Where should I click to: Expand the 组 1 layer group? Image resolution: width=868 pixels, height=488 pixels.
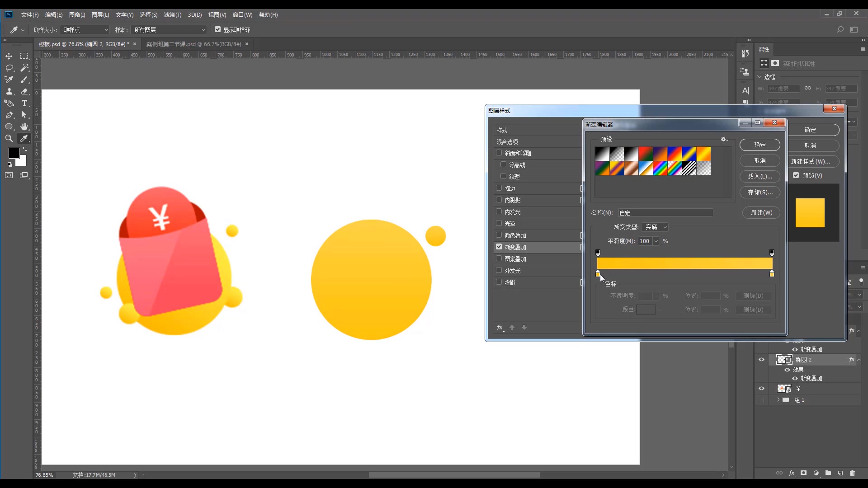(x=778, y=400)
